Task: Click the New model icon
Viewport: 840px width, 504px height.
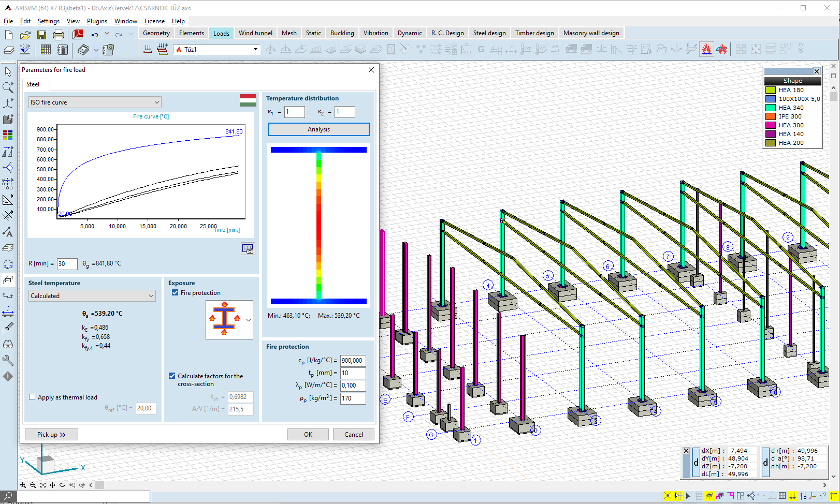Action: [x=9, y=35]
